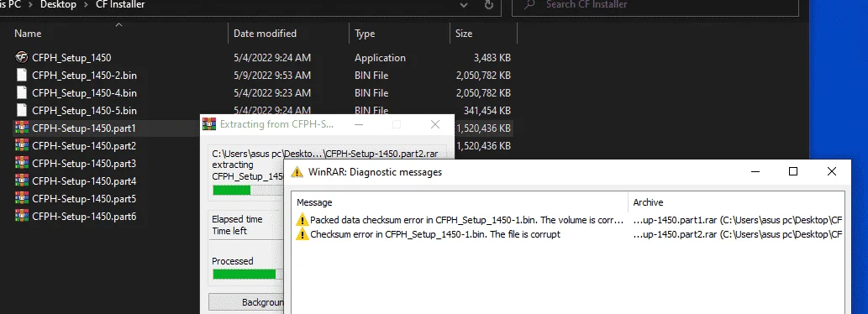Screen dimensions: 868x314
Task: Select the CFPH-Setup-1450.part6 file name
Action: pos(84,216)
